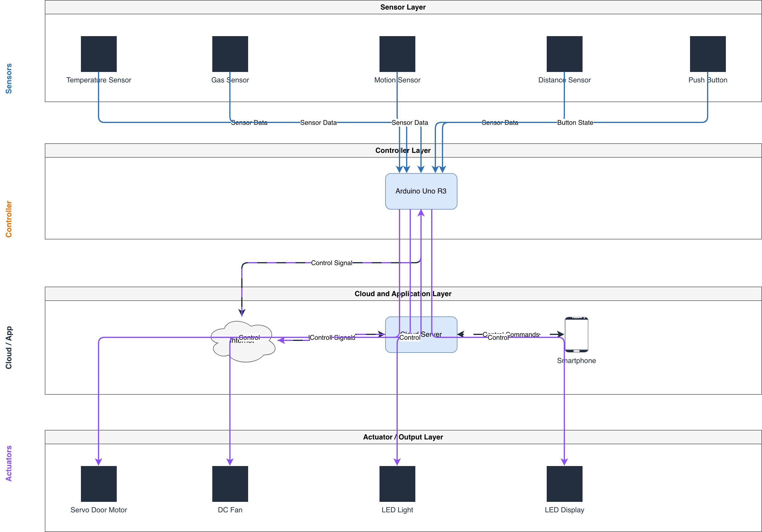Click the Smartphone device icon
This screenshot has height=532, width=762.
577,335
